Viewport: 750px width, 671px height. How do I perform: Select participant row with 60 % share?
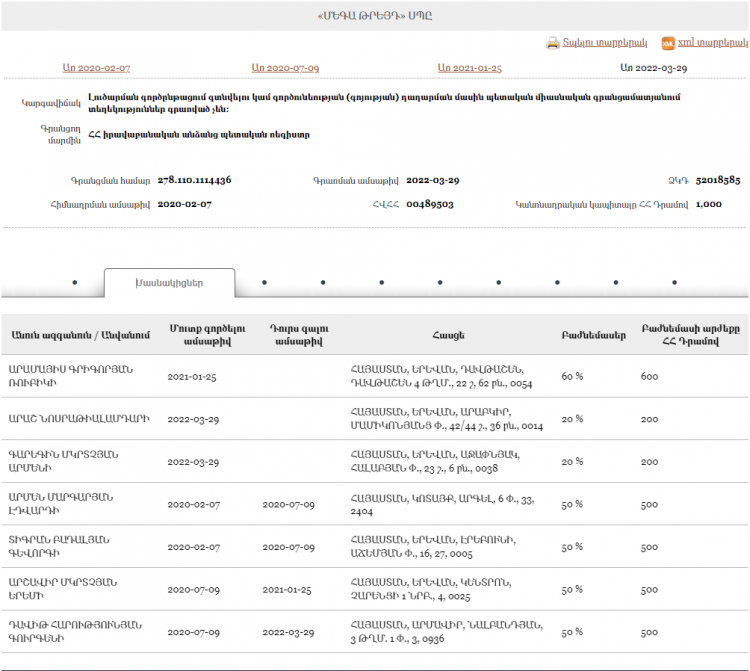tap(375, 376)
